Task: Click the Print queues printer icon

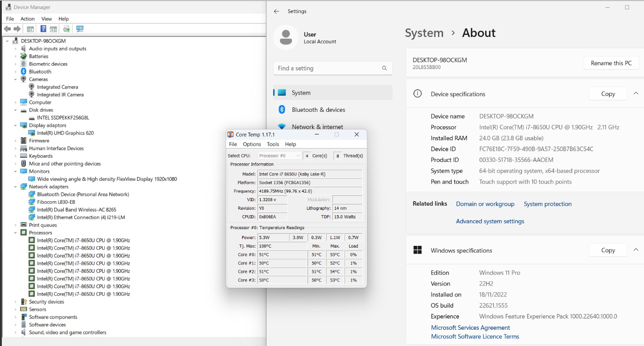Action: point(23,225)
